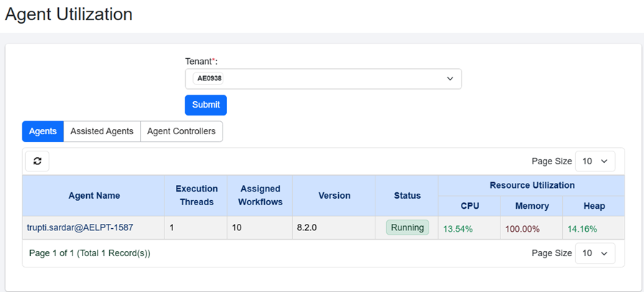Switch to the Agents tab
The image size is (644, 292).
click(43, 131)
